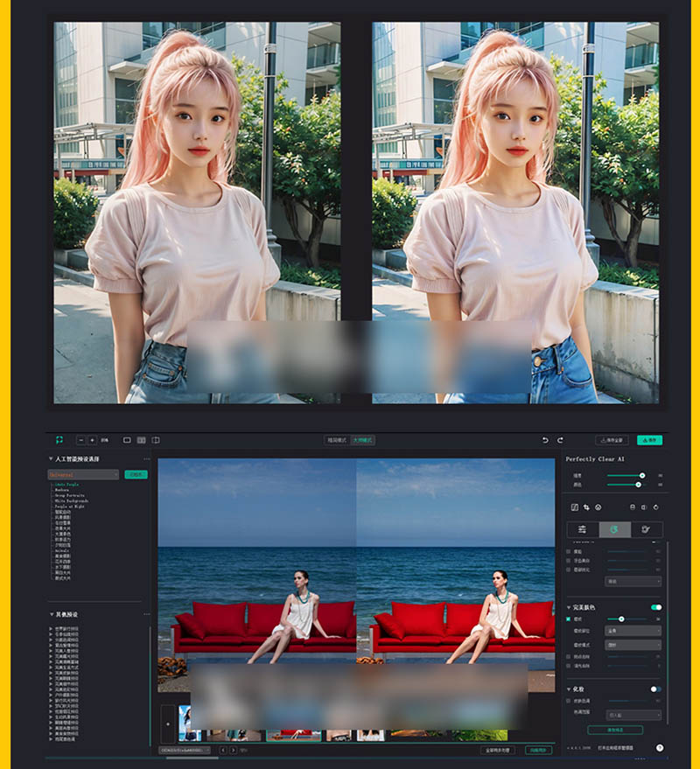
Task: Click the circular icon right of crop tool
Action: [x=598, y=507]
